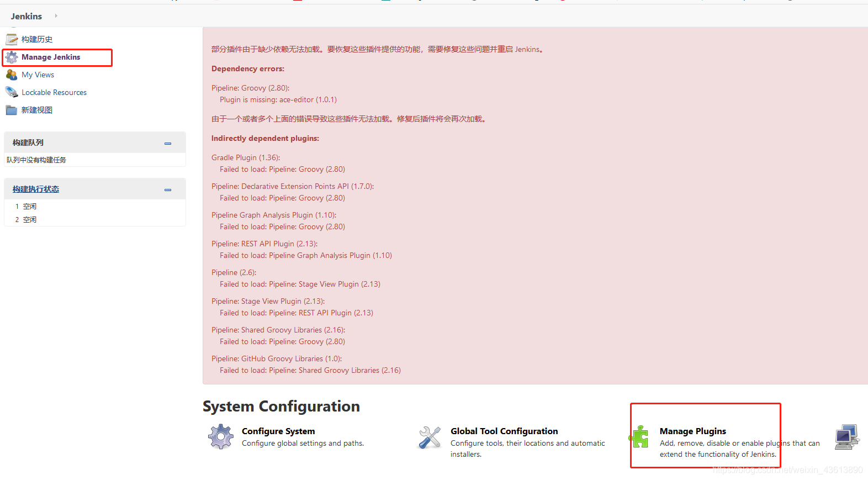The height and width of the screenshot is (480, 868).
Task: Click the Lockable Resources drive icon
Action: click(12, 92)
